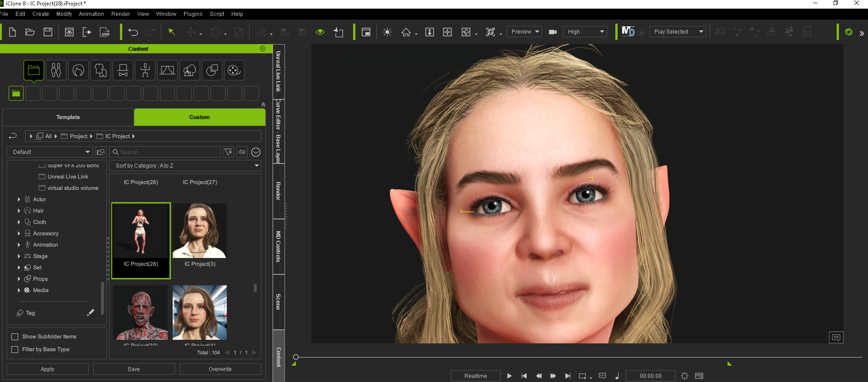Open the Modify menu
The image size is (868, 382).
click(64, 14)
